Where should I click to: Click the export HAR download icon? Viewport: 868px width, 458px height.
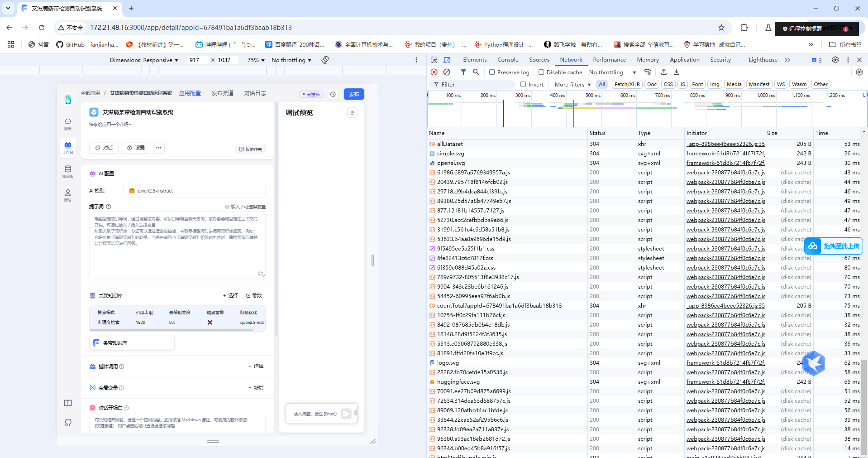coord(677,72)
